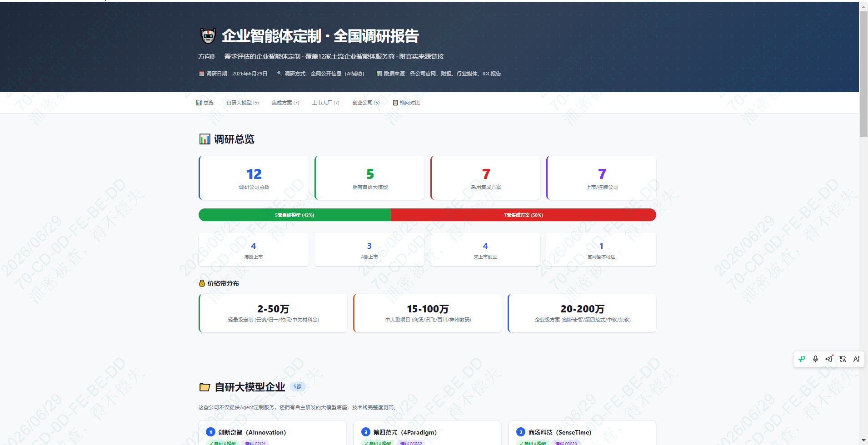The image size is (868, 445).
Task: Click the 3 A股上市 stat card
Action: click(369, 250)
